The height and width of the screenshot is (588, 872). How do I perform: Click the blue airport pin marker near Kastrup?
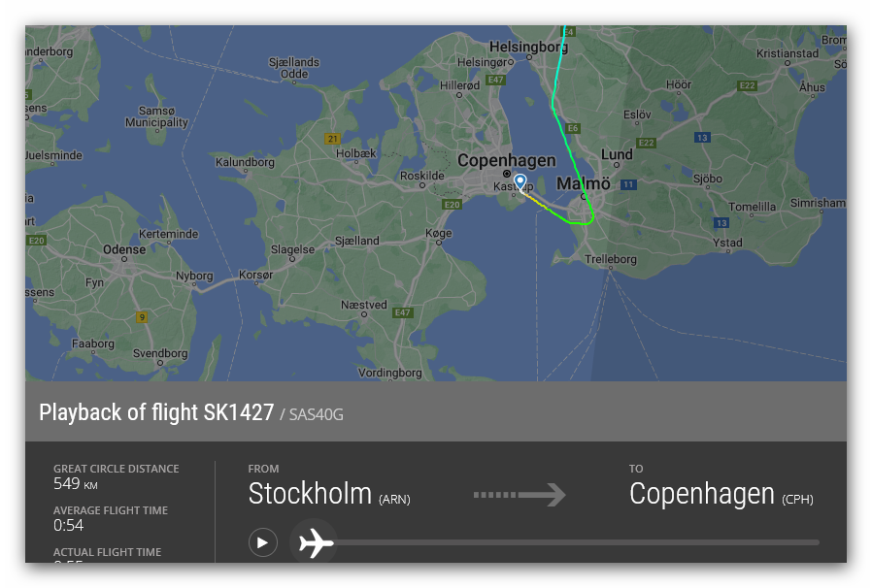pyautogui.click(x=520, y=181)
